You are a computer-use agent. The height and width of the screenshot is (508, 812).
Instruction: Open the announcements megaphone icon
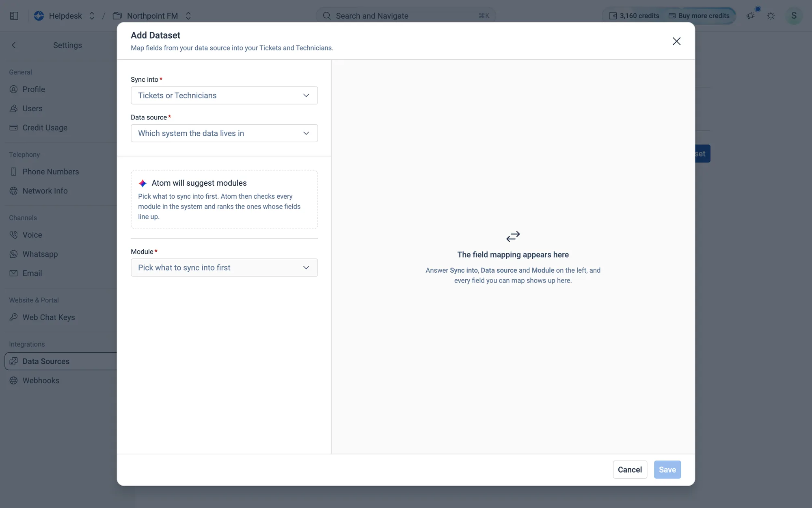click(750, 16)
